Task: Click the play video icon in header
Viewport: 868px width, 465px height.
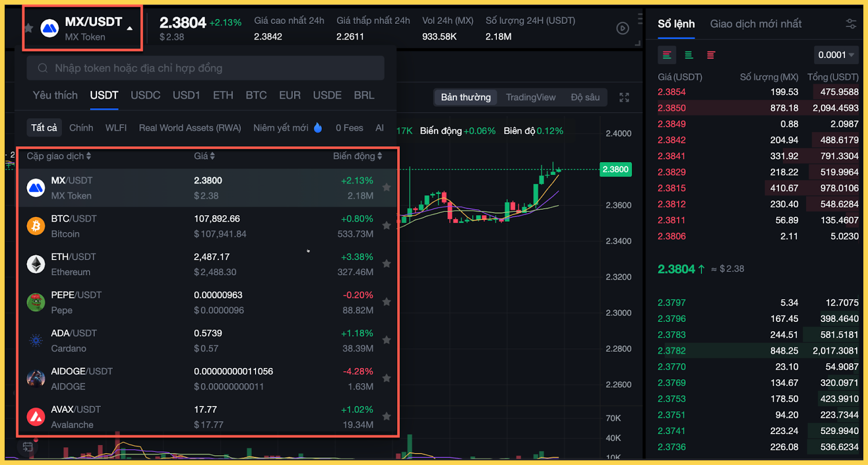Action: [623, 28]
